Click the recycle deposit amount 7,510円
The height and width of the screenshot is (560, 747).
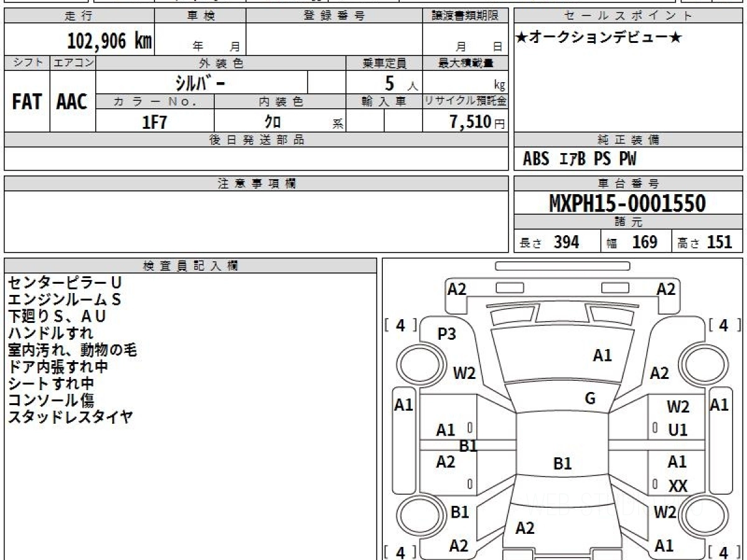[477, 121]
